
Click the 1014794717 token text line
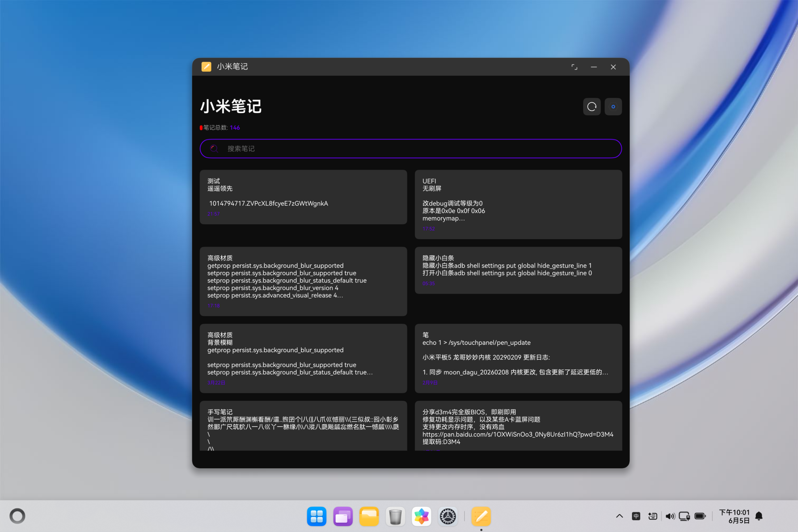click(x=268, y=203)
